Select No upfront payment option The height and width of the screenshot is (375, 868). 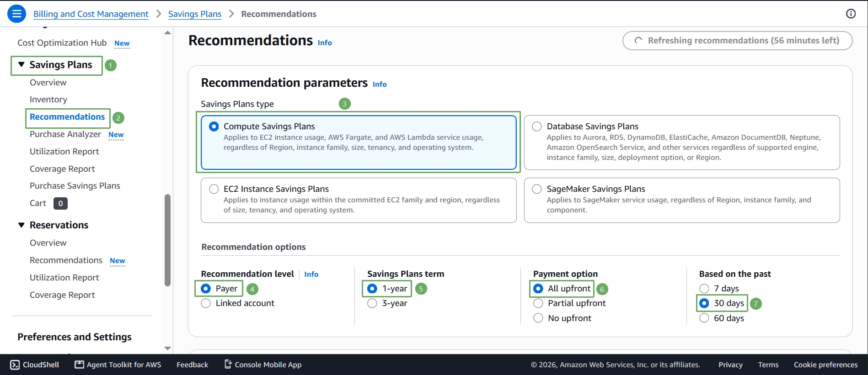pos(538,318)
